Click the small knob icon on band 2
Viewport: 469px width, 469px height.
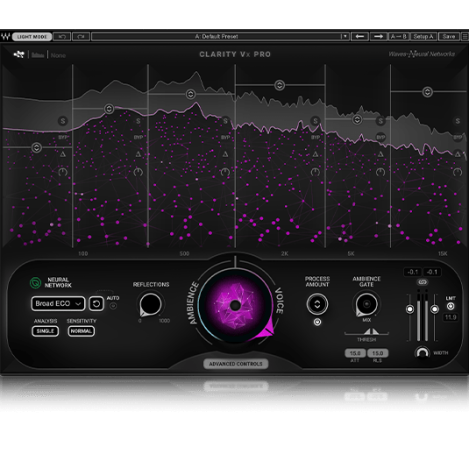pyautogui.click(x=138, y=172)
